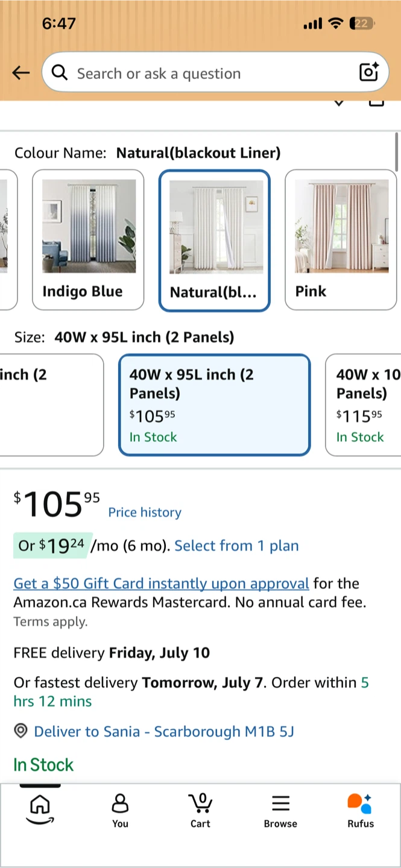Select the $115.95 size option
401x868 pixels.
click(364, 404)
